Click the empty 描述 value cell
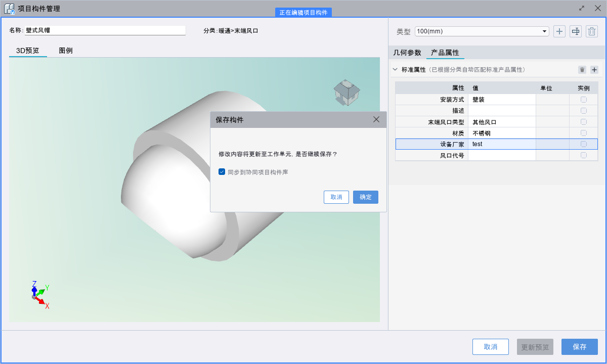Screen dimensions: 607x364 click(502, 111)
